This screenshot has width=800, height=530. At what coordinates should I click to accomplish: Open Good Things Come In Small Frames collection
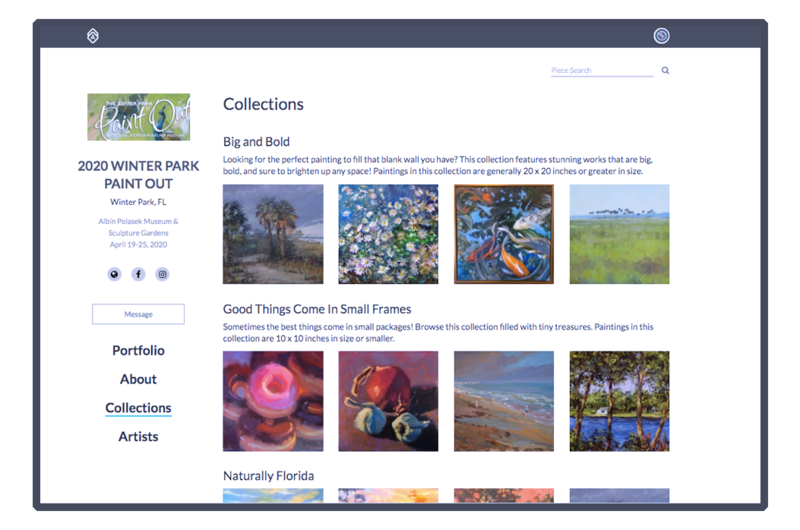coord(317,309)
